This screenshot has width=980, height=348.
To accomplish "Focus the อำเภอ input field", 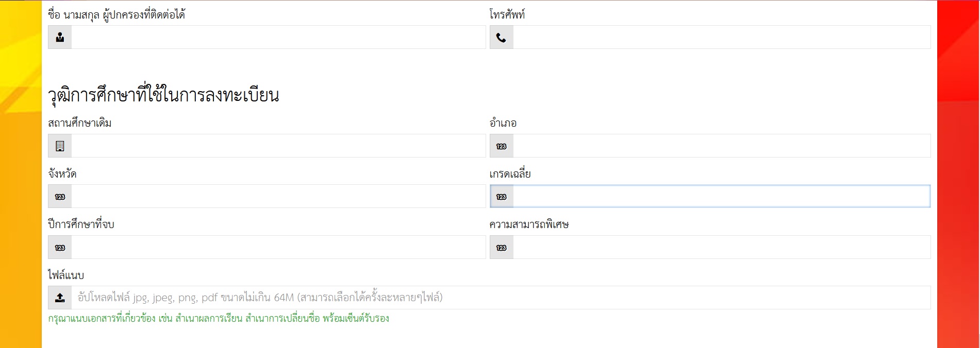I will pyautogui.click(x=722, y=146).
